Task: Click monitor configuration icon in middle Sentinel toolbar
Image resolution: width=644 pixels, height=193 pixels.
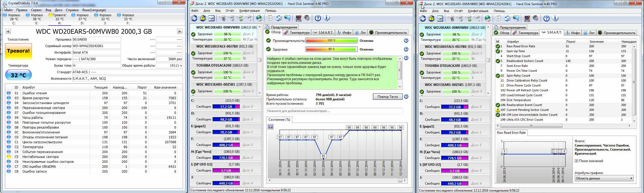Action: 298,18
